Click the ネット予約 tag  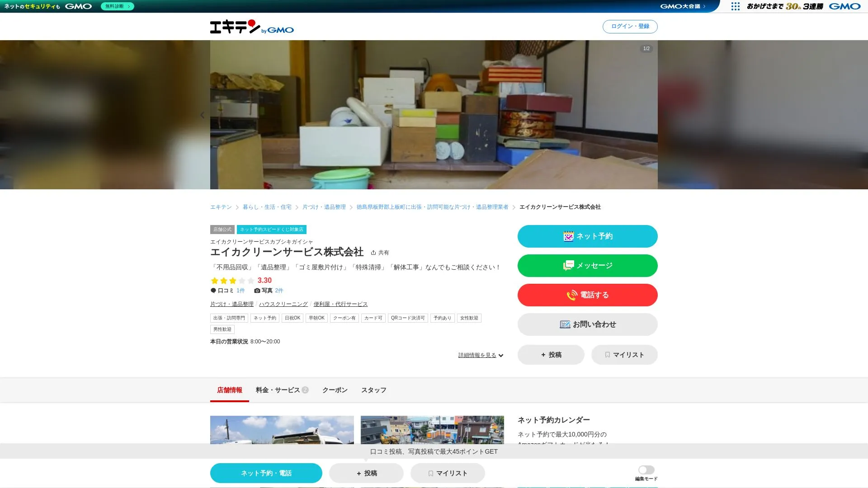pyautogui.click(x=265, y=318)
